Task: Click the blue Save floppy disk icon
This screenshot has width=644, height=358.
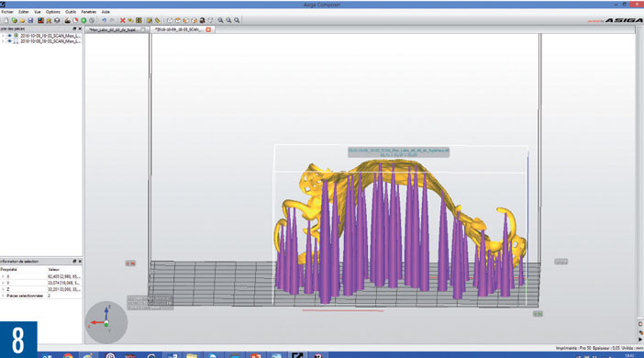Action: 30,20
